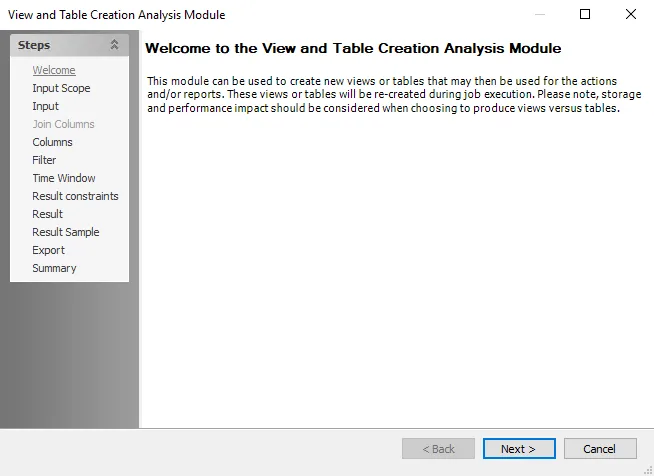
Task: Click the module description paragraph
Action: 394,94
